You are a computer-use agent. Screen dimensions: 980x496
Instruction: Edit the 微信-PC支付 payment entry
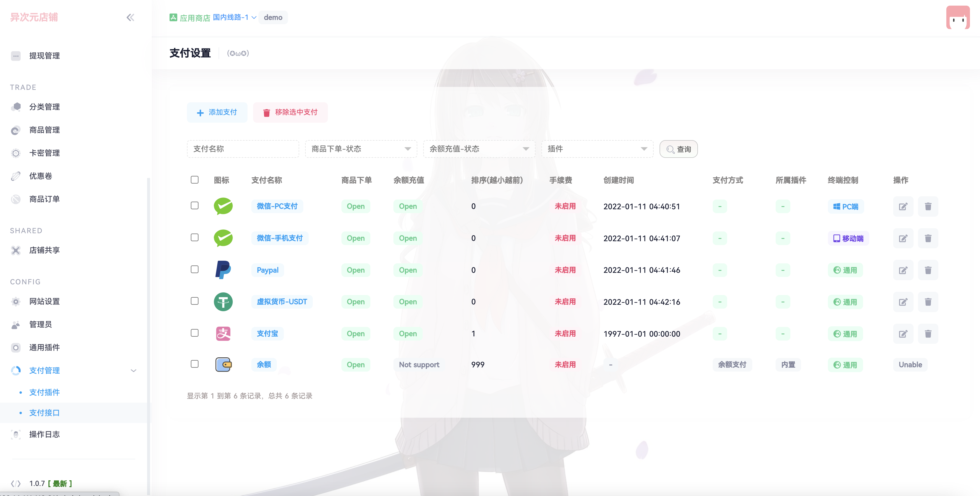coord(903,206)
